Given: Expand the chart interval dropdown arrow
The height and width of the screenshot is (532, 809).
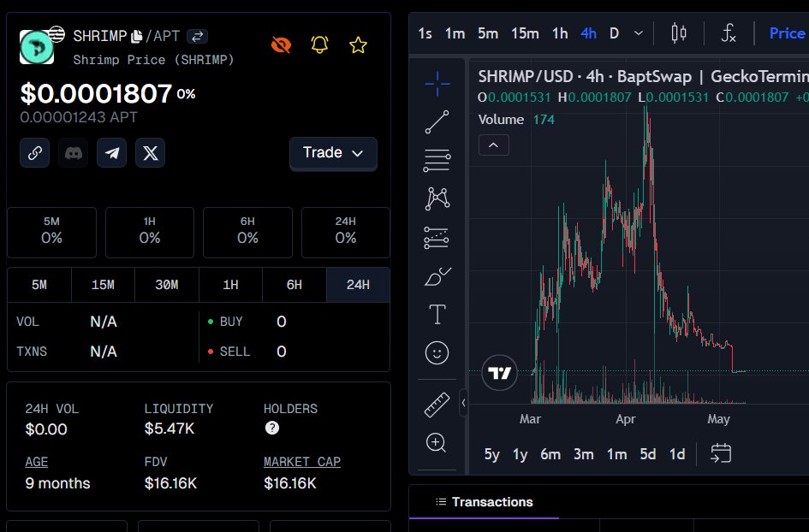Looking at the screenshot, I should pos(639,33).
